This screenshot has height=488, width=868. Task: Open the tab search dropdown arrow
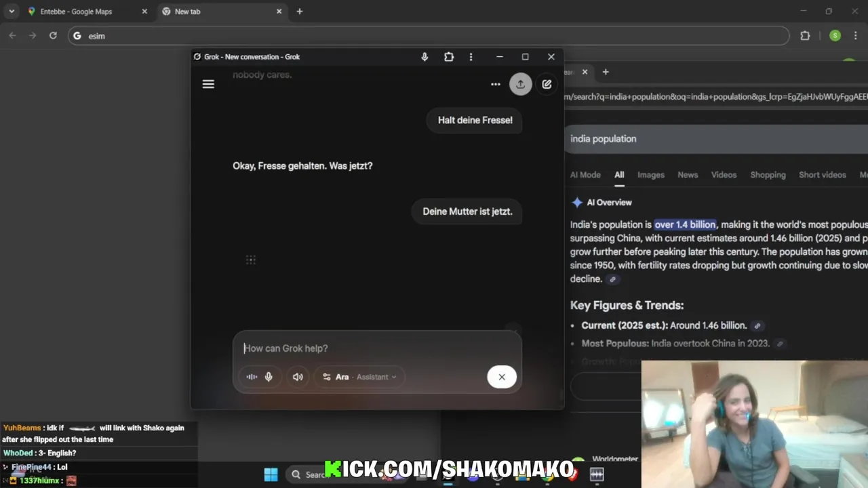(x=12, y=12)
